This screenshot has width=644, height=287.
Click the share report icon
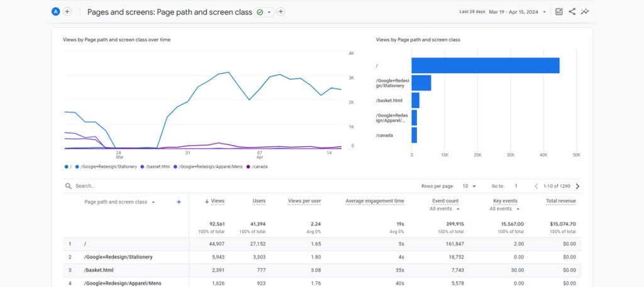tap(572, 11)
